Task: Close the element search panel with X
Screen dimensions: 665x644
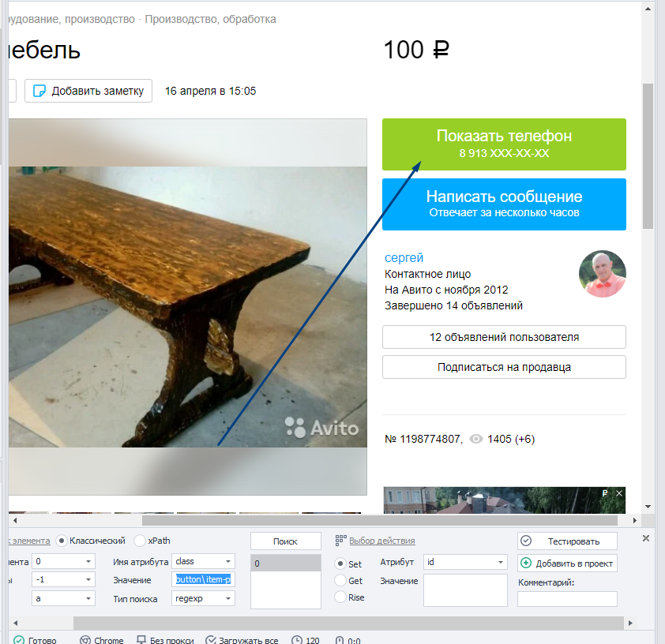Action: (645, 538)
